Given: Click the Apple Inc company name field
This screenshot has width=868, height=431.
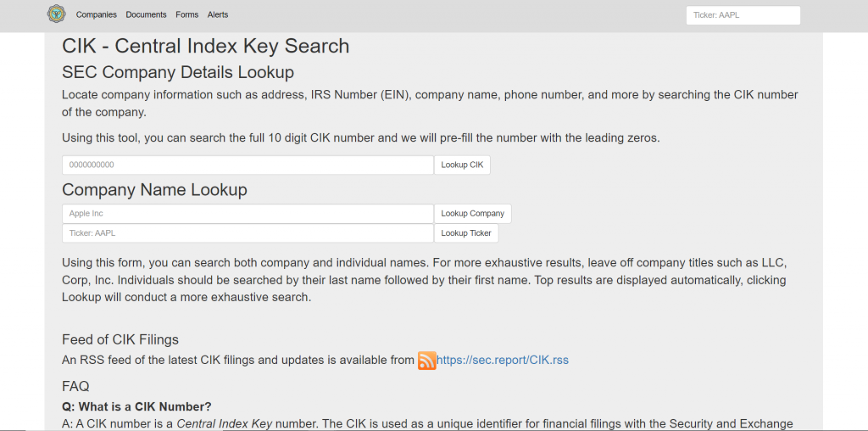Looking at the screenshot, I should tap(248, 214).
